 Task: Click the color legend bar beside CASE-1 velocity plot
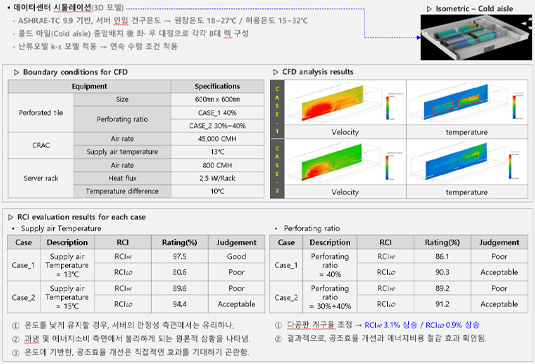[388, 108]
